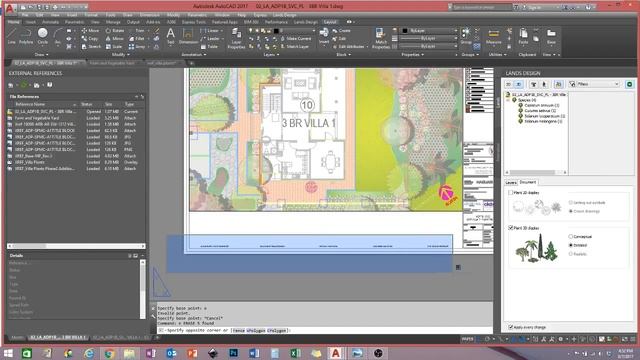Screen dimensions: 640x360
Task: Expand the Utilities panel dropdown
Action: 498,54
